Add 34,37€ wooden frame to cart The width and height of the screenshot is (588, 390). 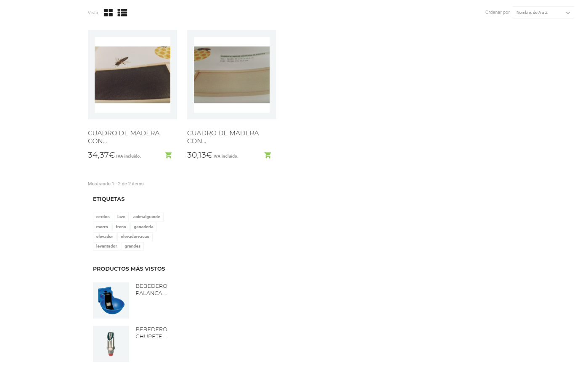[x=168, y=155]
